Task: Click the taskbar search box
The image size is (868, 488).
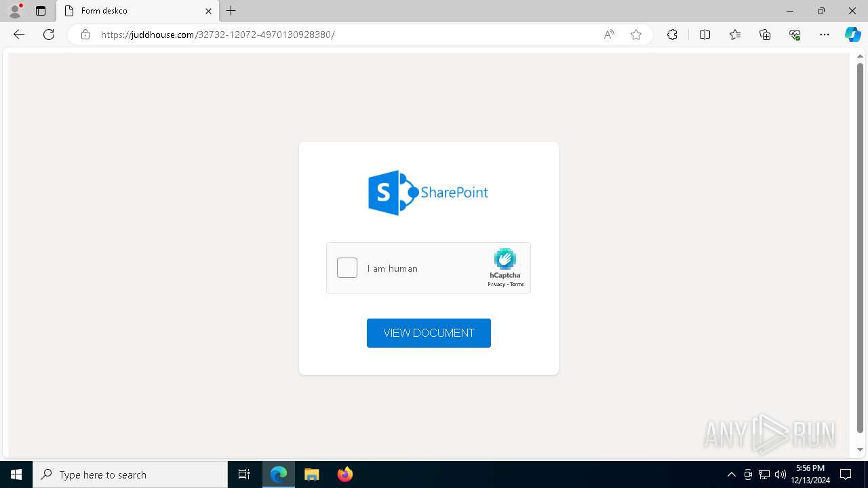Action: point(130,474)
